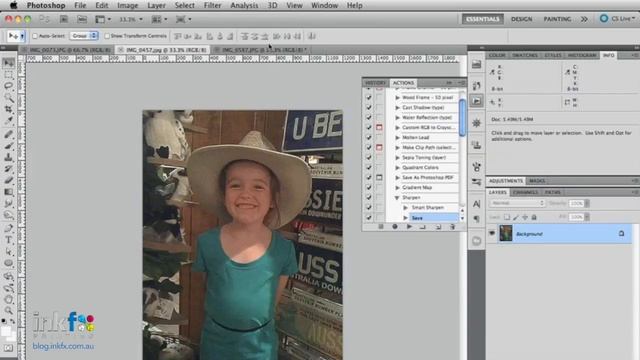Open the Filter menu
The width and height of the screenshot is (640, 360).
pos(212,5)
